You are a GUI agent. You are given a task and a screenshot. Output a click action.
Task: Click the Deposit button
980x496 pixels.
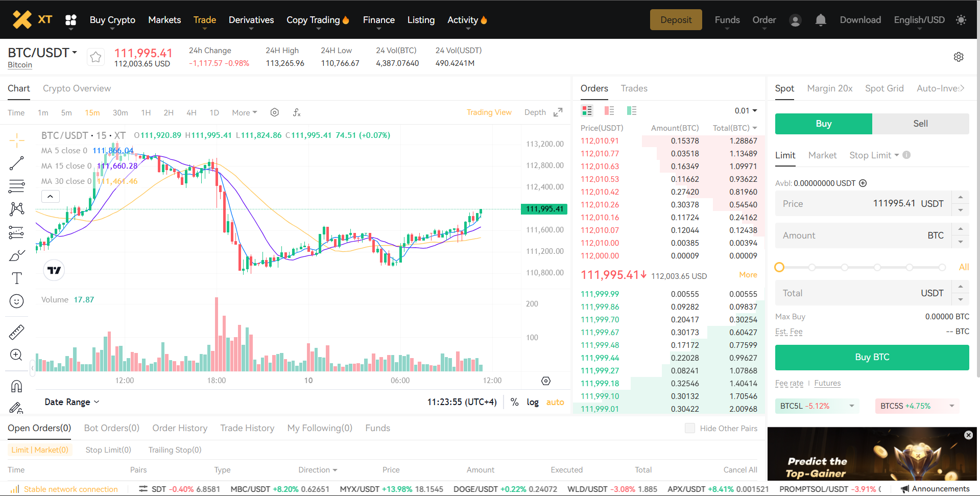pyautogui.click(x=676, y=20)
